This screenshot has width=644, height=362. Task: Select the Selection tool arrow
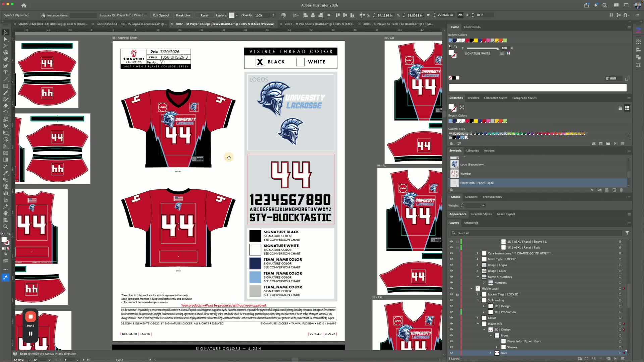tap(5, 33)
